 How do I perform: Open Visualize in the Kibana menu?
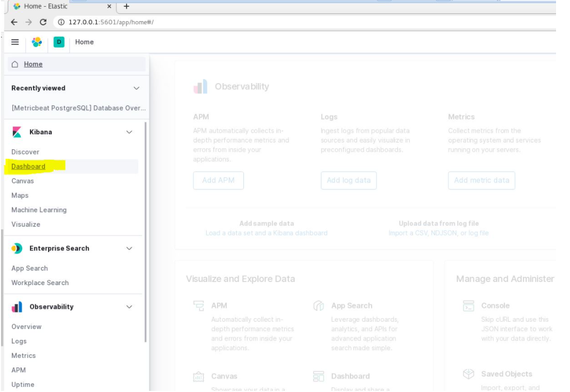pyautogui.click(x=26, y=225)
